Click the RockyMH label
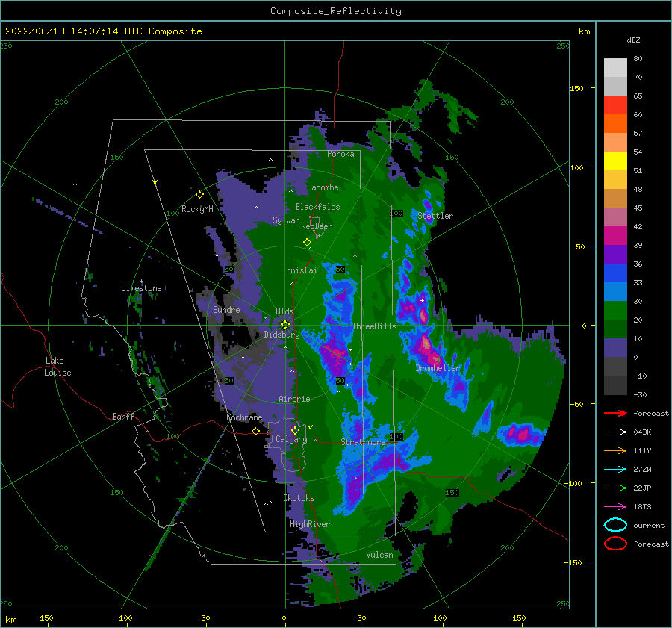672x628 pixels. pos(197,209)
